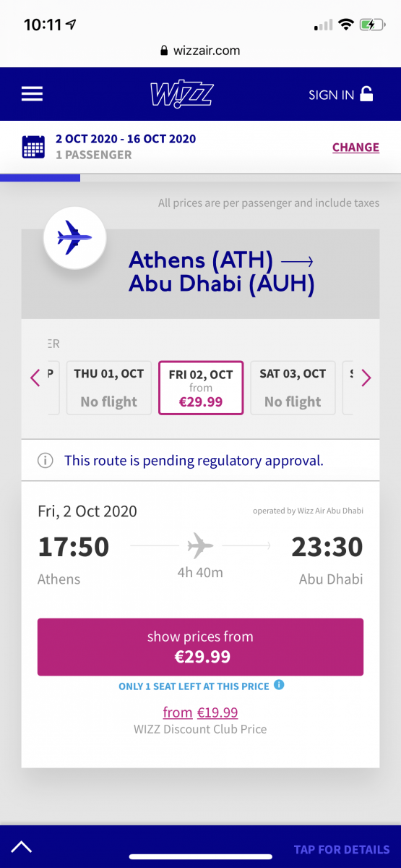Tap the SIGN IN padlock icon
The height and width of the screenshot is (868, 401).
(367, 94)
